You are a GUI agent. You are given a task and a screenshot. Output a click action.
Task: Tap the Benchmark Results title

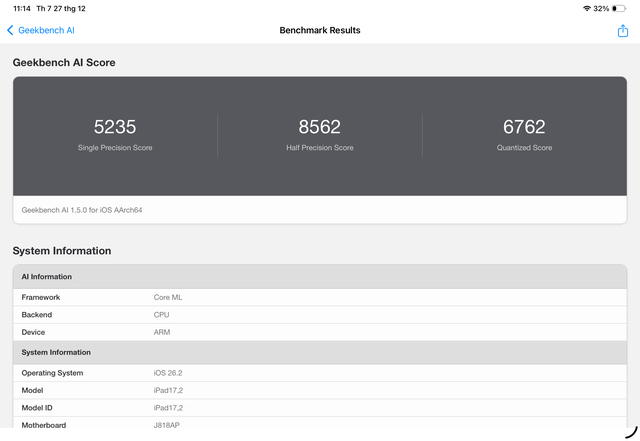coord(319,30)
